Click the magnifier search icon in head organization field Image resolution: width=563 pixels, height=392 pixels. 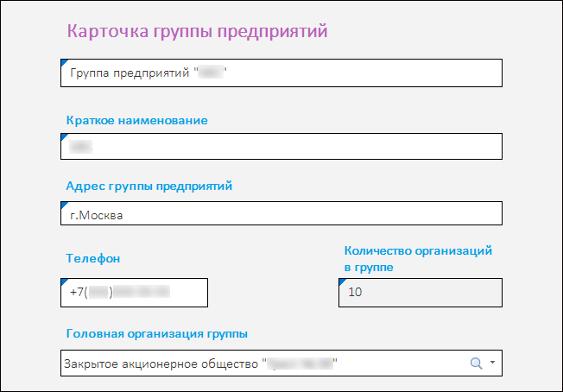point(475,364)
